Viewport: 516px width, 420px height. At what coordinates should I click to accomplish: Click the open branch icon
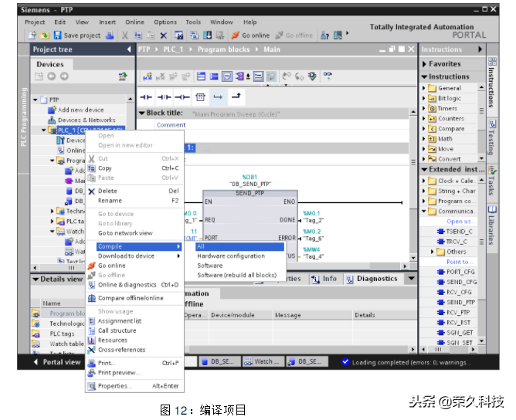218,97
